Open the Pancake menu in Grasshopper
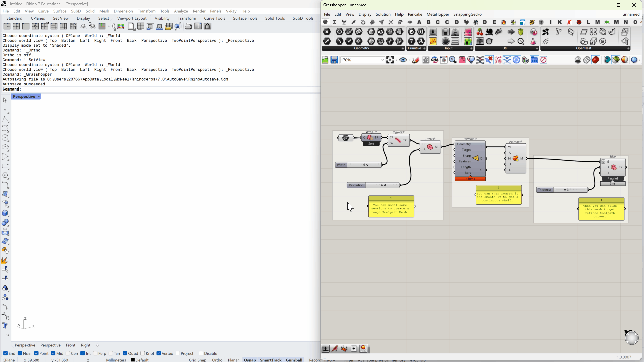 (415, 14)
